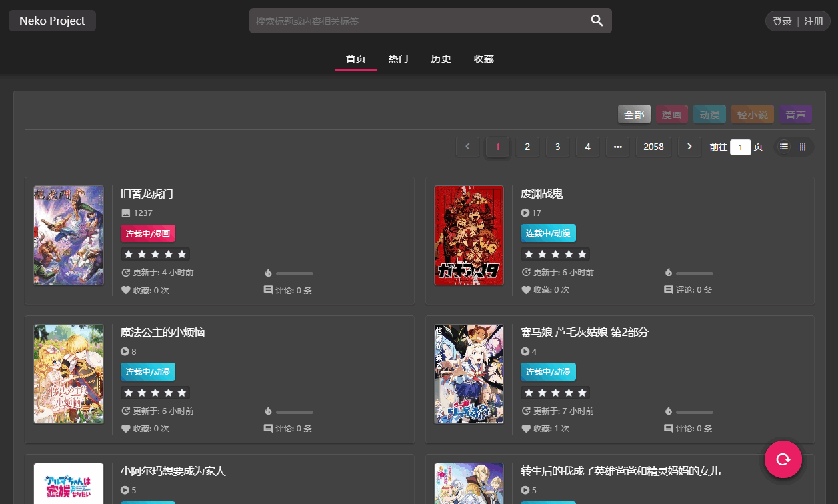The height and width of the screenshot is (504, 838).
Task: Click heart favorite icon on 魔法公主的小烦恼
Action: [x=125, y=429]
